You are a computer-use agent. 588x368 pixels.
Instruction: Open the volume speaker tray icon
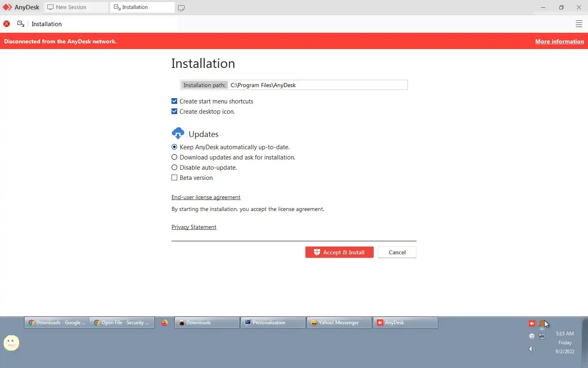[x=532, y=349]
